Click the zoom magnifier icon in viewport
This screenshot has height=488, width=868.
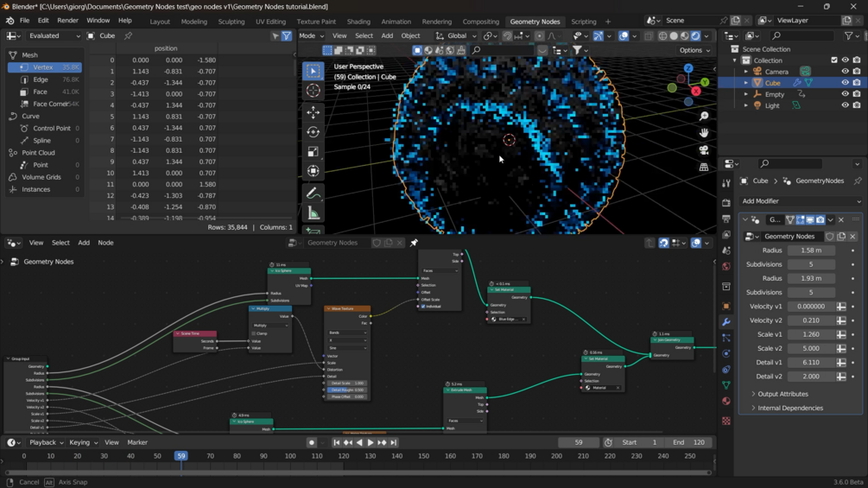point(704,117)
